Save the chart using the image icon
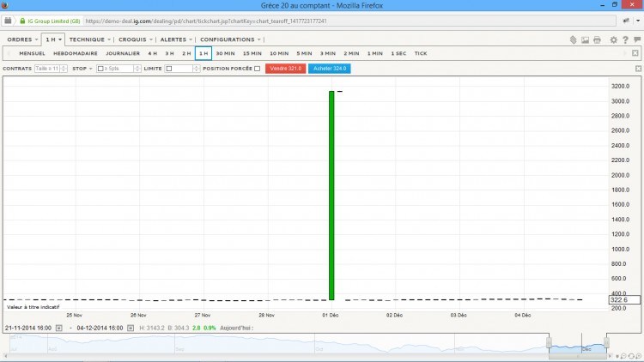 coord(585,39)
